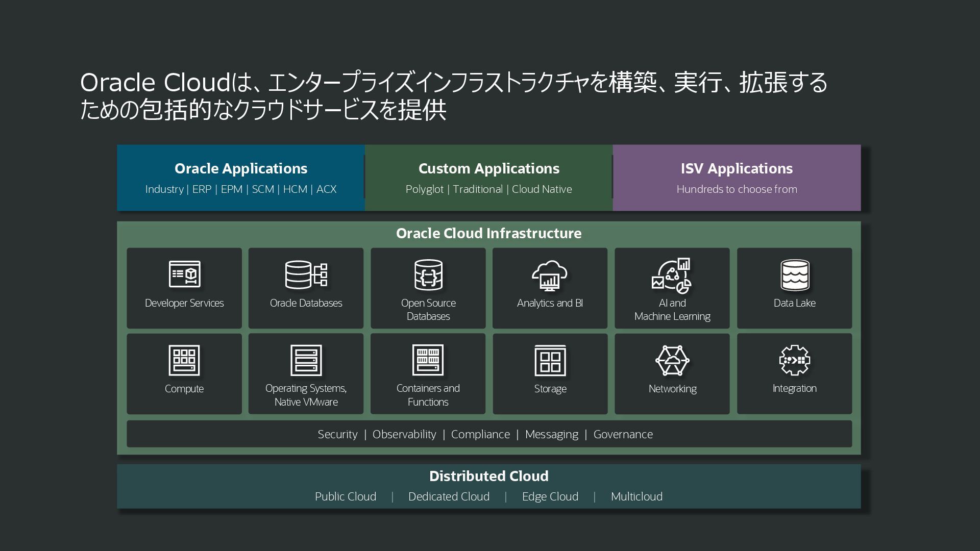Select the AI and Machine Learning icon
Viewport: 980px width, 551px height.
tap(672, 275)
